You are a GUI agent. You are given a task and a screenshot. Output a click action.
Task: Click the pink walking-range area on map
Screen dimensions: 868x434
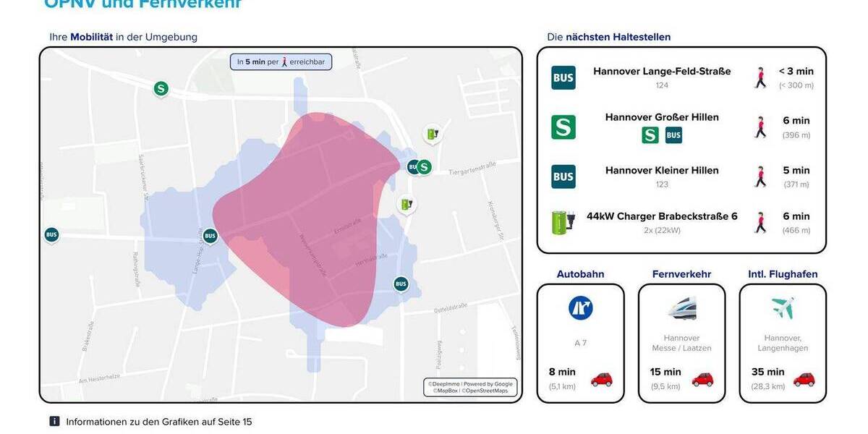click(304, 217)
